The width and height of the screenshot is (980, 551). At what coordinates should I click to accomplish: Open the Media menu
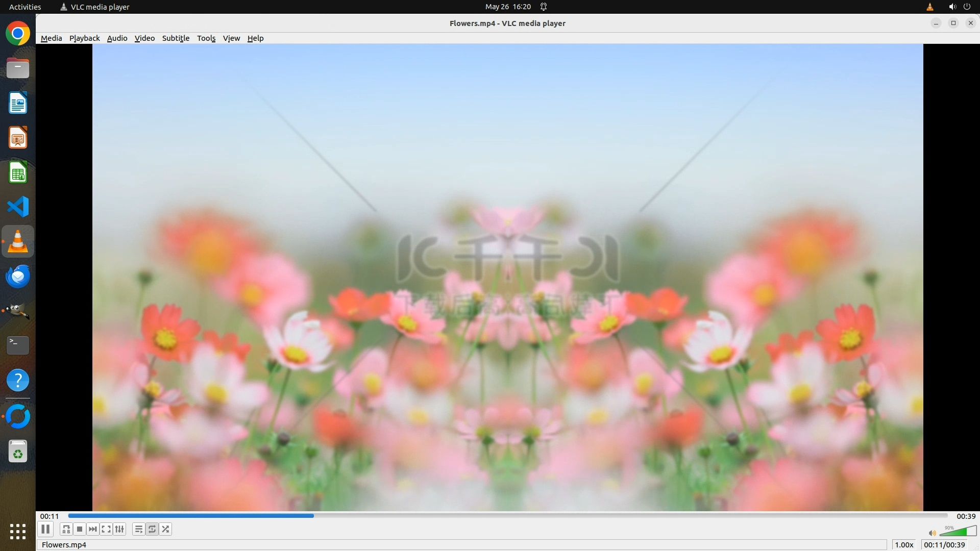coord(51,38)
